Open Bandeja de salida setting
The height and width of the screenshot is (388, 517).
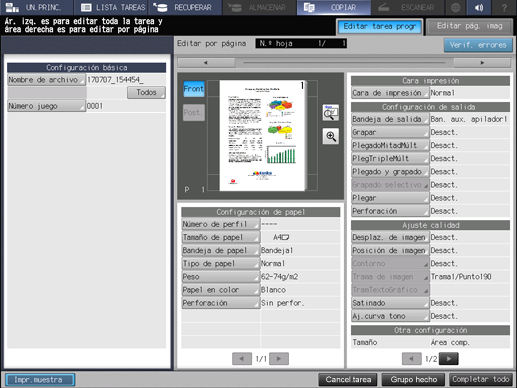(x=390, y=119)
